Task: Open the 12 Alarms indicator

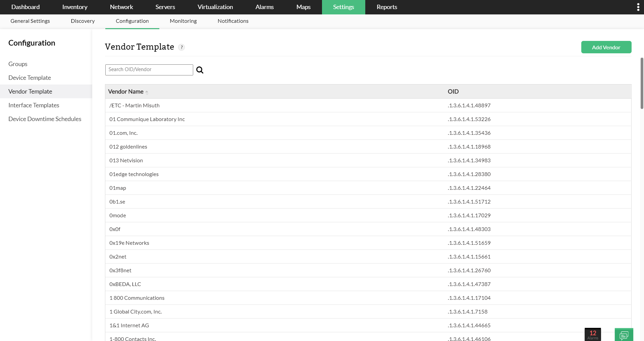Action: pos(593,335)
